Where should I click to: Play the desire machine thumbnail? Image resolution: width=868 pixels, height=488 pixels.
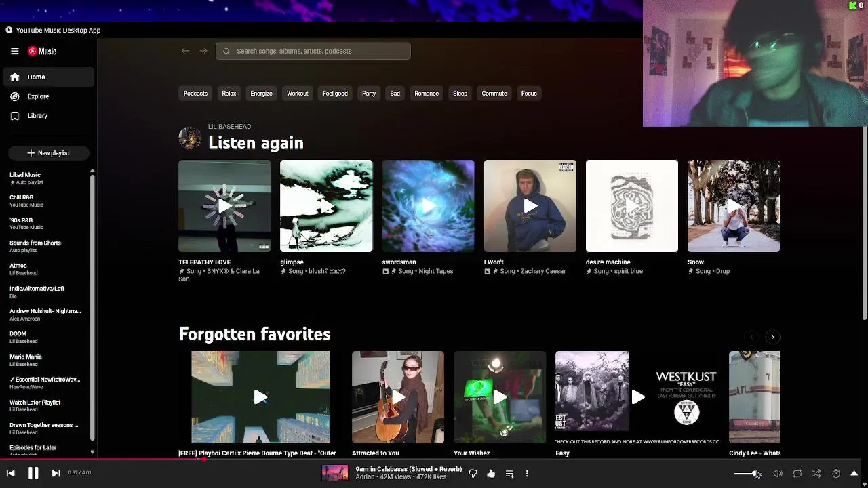(632, 206)
